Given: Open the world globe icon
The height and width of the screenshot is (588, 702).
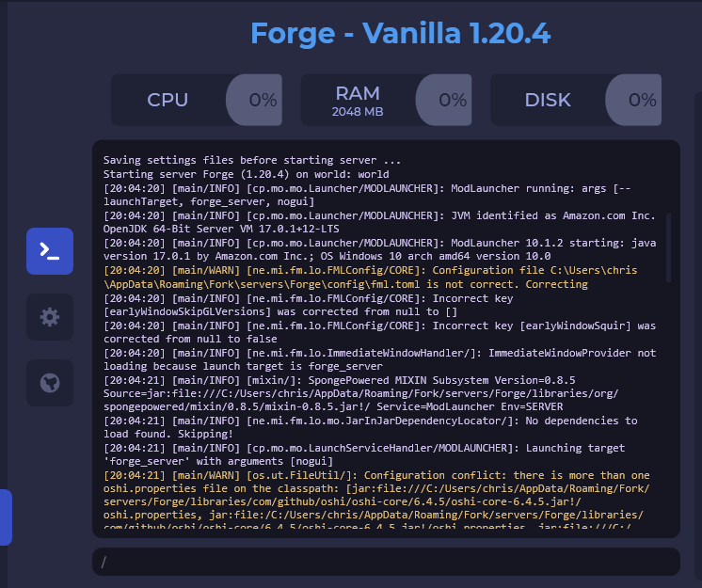Looking at the screenshot, I should click(50, 383).
